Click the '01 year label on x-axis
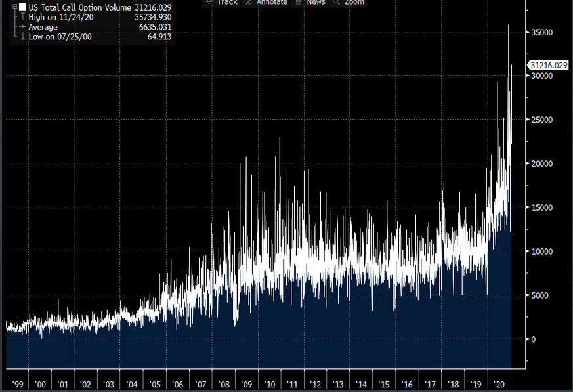Viewport: 573px width, 392px height. click(x=63, y=385)
